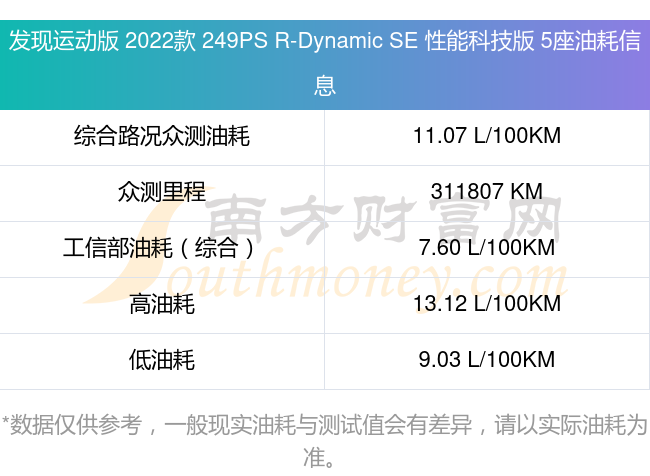Click the 高油耗 row label
This screenshot has height=476, width=650.
pyautogui.click(x=162, y=304)
